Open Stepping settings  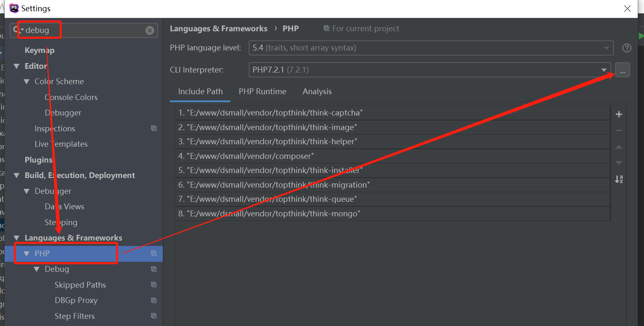[x=61, y=222]
